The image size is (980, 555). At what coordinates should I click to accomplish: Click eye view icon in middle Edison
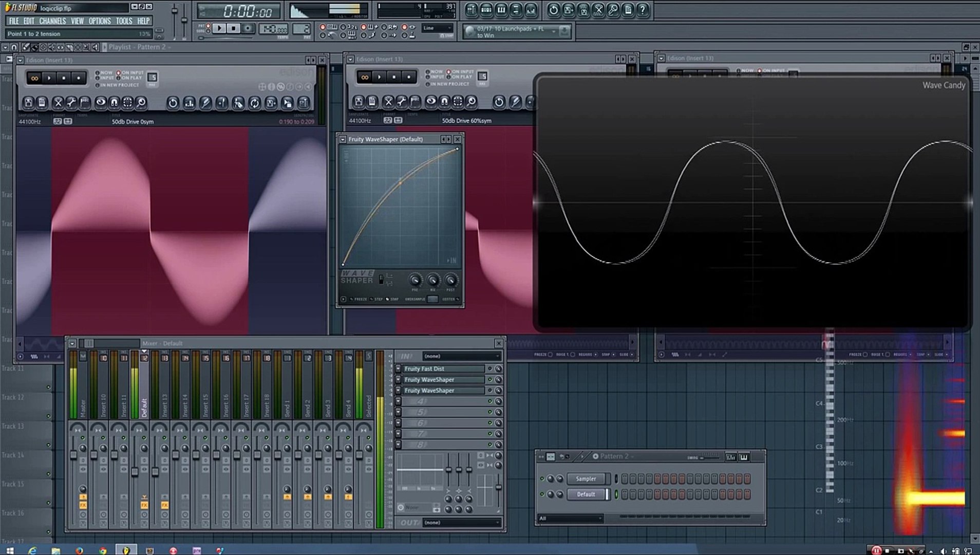[x=431, y=102]
